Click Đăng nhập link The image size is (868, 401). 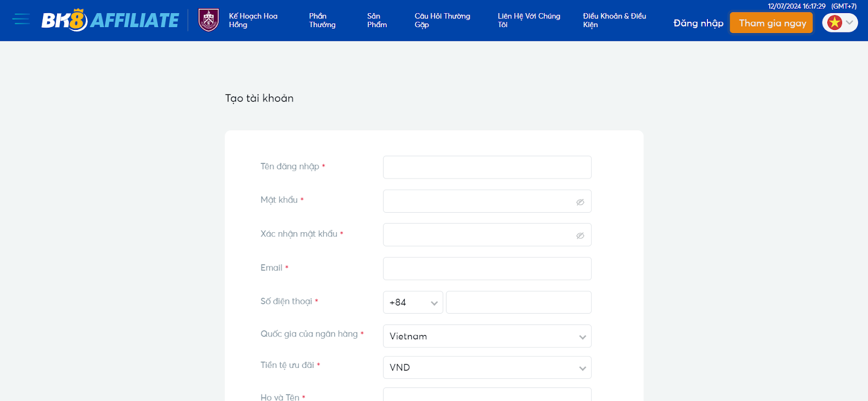pos(698,23)
